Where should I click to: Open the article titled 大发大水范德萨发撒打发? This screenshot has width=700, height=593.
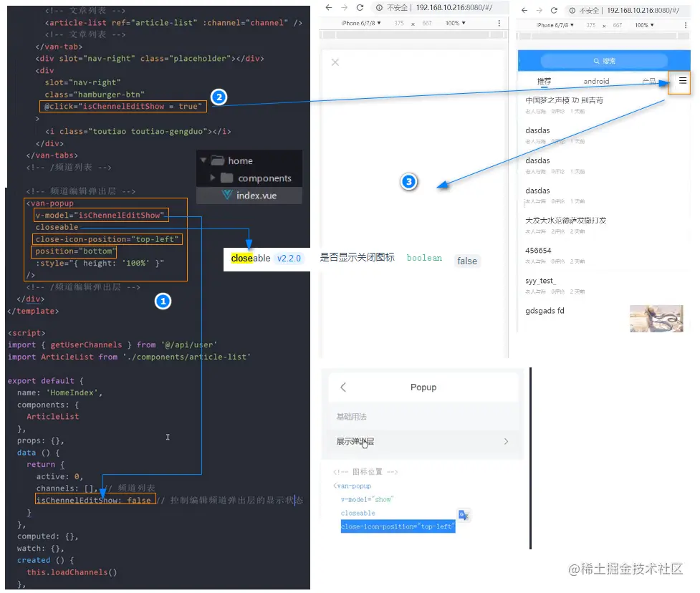[x=565, y=221]
